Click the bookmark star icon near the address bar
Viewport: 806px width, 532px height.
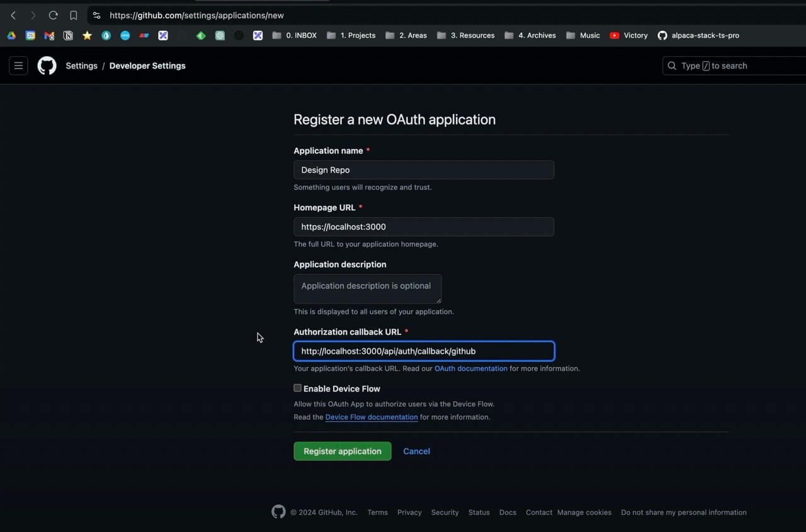pos(73,15)
